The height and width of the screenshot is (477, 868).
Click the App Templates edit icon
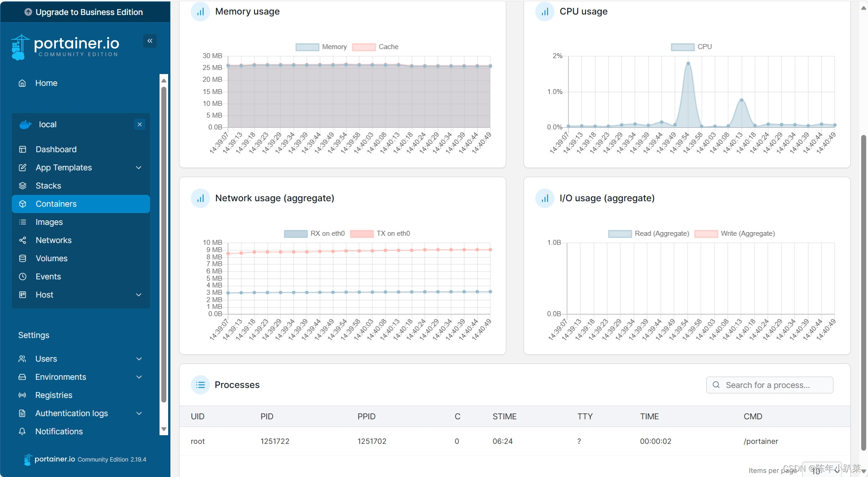click(x=23, y=168)
